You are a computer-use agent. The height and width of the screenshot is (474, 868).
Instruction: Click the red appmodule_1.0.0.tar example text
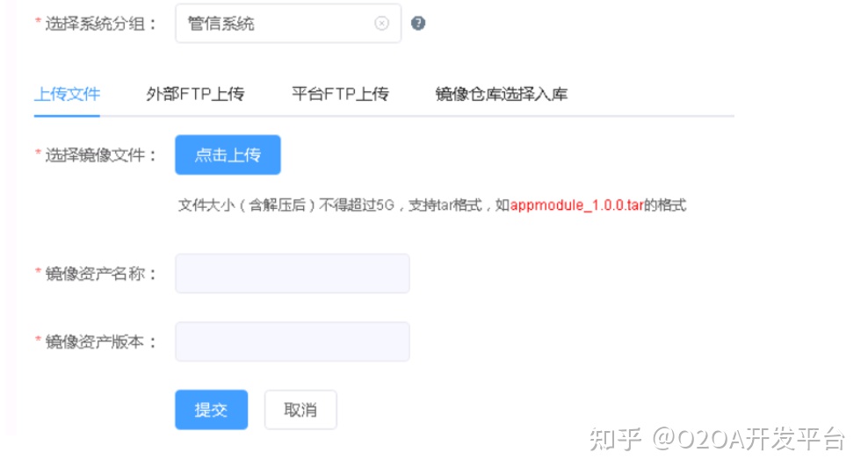point(576,205)
